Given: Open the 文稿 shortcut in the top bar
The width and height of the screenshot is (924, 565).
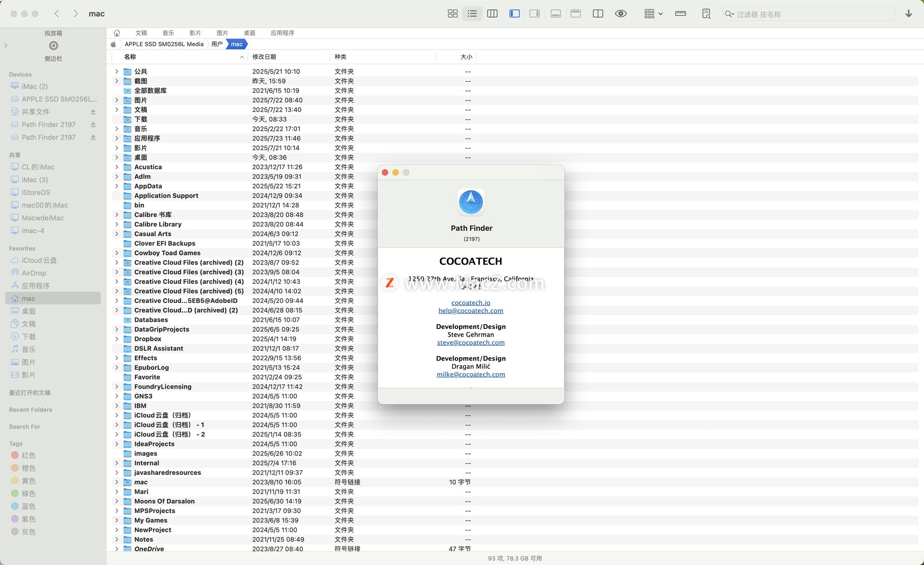Looking at the screenshot, I should pos(141,33).
